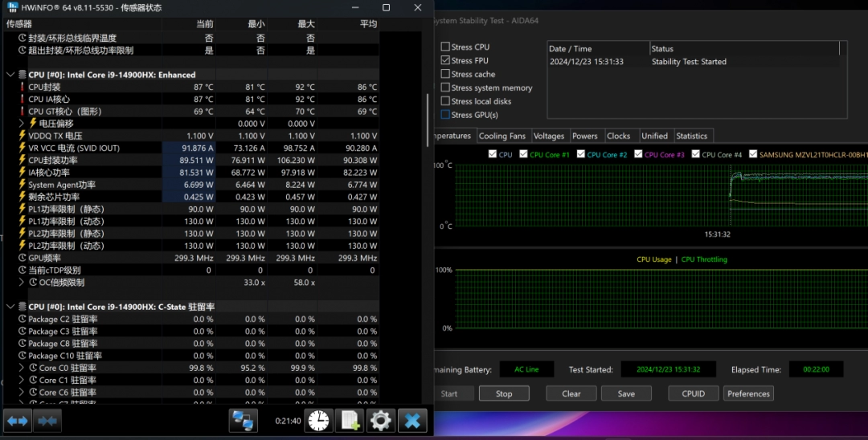
Task: Open Cooling Fans tab in AIDA64
Action: (502, 136)
